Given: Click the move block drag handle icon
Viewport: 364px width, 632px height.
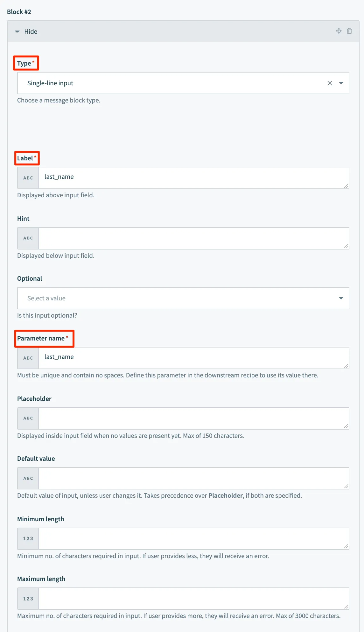Looking at the screenshot, I should [x=339, y=31].
